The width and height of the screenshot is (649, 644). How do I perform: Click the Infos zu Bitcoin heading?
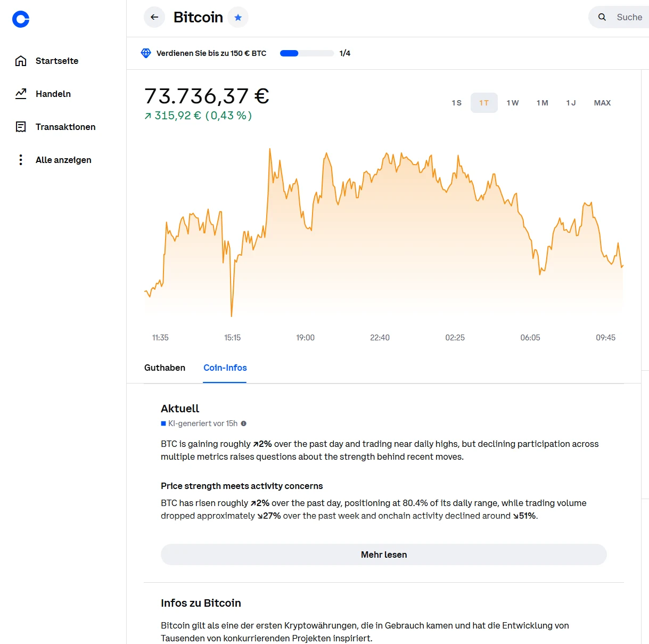(201, 603)
